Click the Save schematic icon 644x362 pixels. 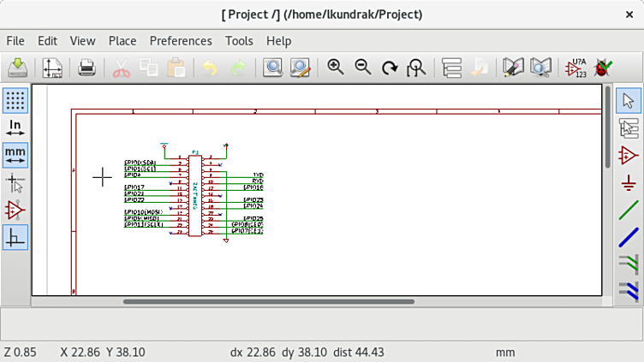(18, 68)
